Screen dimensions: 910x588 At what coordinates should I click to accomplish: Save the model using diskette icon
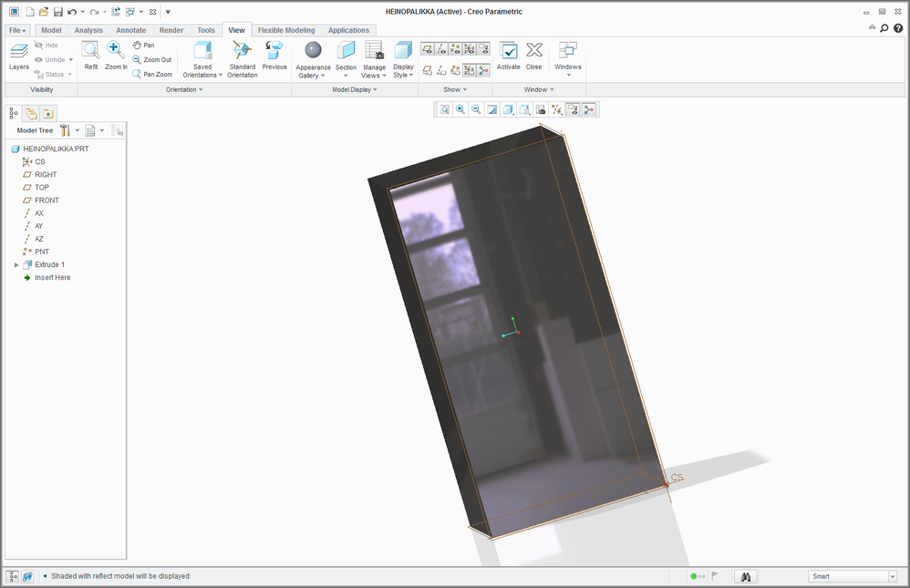[58, 12]
